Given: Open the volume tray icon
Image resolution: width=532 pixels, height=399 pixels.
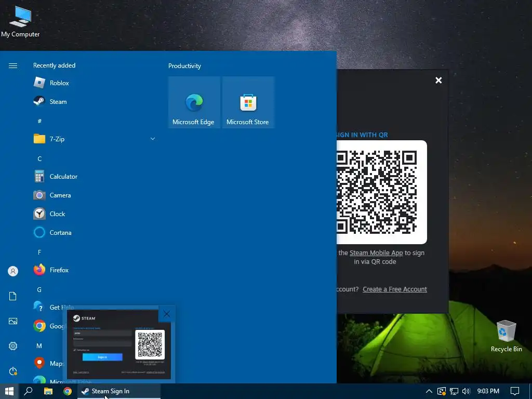Looking at the screenshot, I should click(x=466, y=391).
